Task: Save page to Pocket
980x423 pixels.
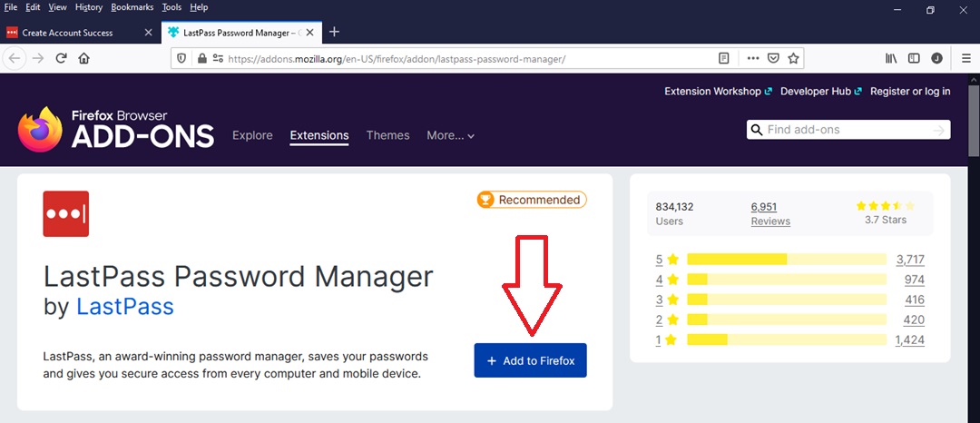Action: [773, 58]
